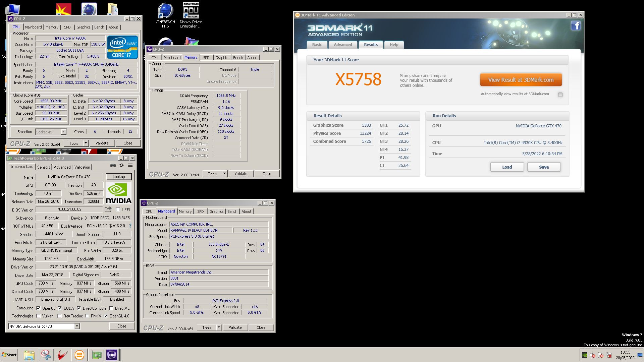The width and height of the screenshot is (644, 362).
Task: Open the Basic tab in 3DMark 11
Action: pyautogui.click(x=317, y=45)
